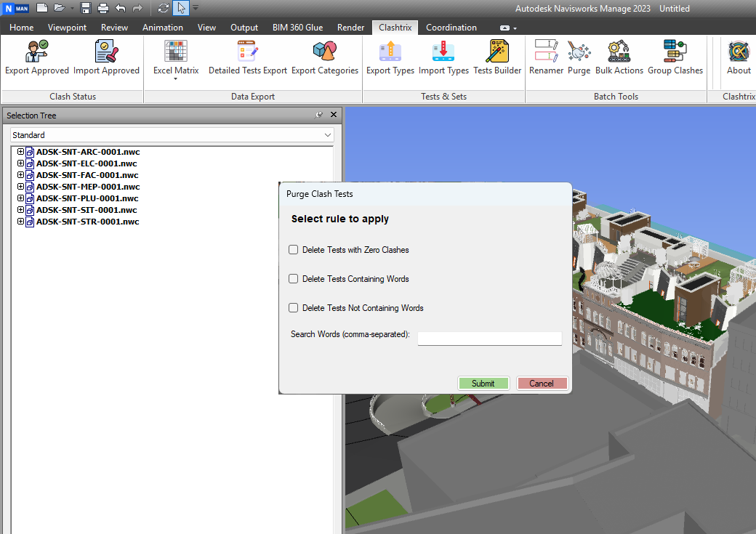
Task: Expand ADSK-SNT-ARC-0001.nwc node
Action: (x=21, y=152)
